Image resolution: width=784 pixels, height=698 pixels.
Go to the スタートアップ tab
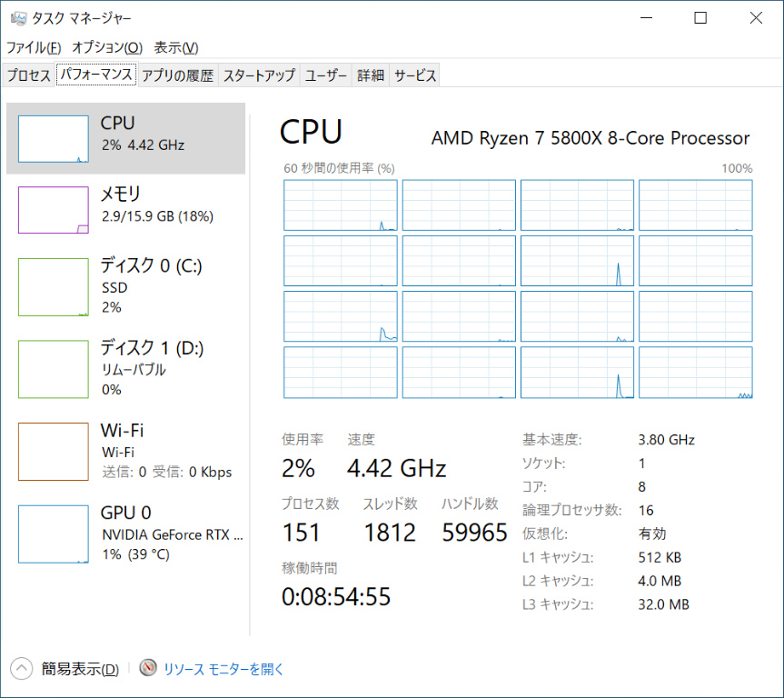pos(259,76)
